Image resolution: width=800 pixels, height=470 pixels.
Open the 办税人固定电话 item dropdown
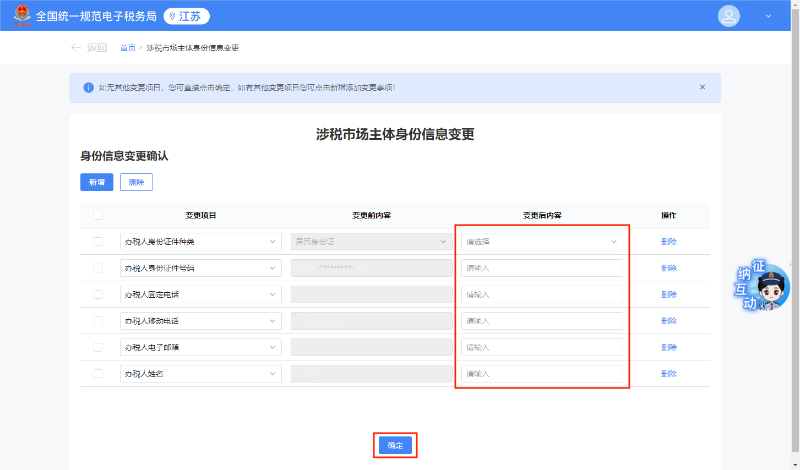pos(201,294)
